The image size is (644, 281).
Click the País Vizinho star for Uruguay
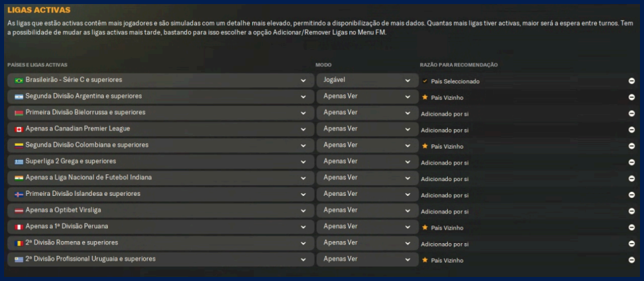pos(425,259)
